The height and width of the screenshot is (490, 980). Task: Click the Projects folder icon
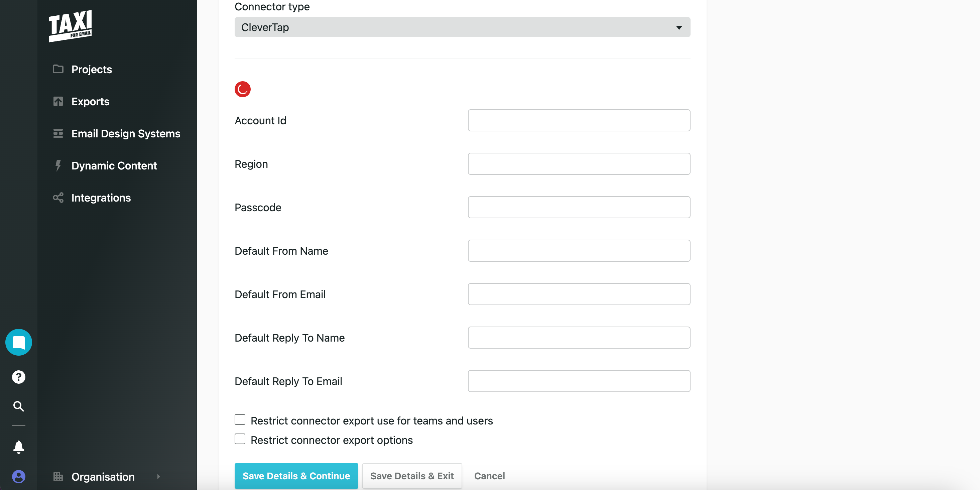58,69
